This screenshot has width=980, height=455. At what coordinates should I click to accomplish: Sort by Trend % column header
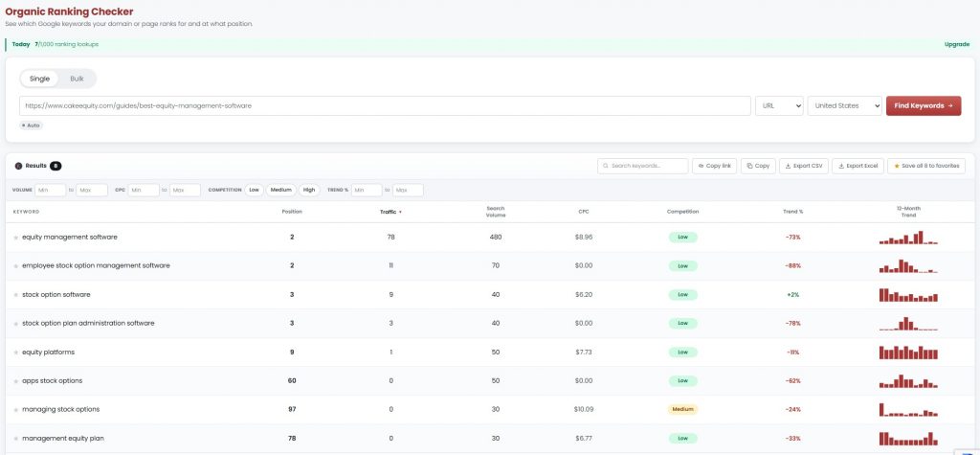tap(793, 212)
